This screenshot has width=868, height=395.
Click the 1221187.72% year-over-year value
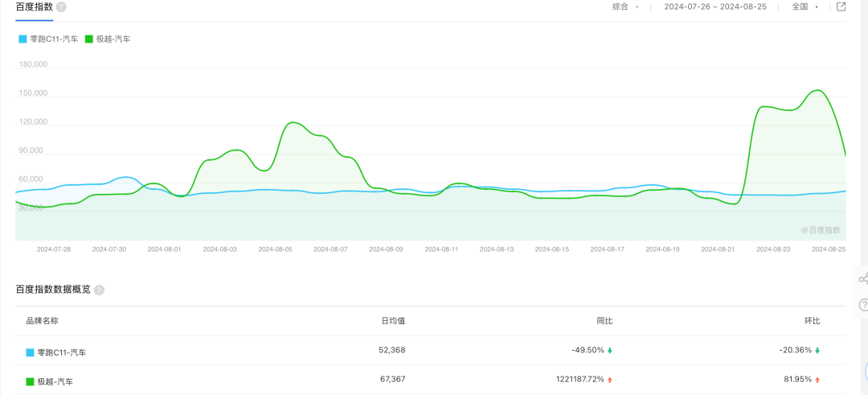coord(580,380)
